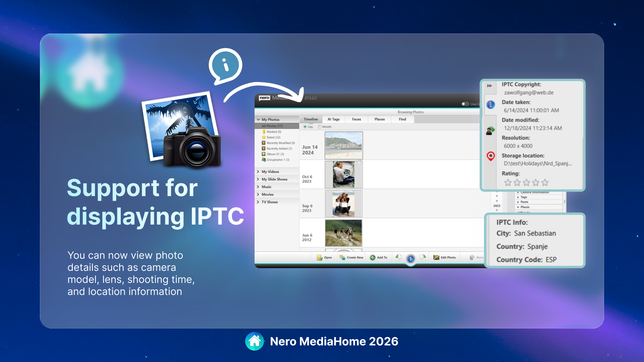
Task: Select the rotate left icon near the play button
Action: point(399,258)
